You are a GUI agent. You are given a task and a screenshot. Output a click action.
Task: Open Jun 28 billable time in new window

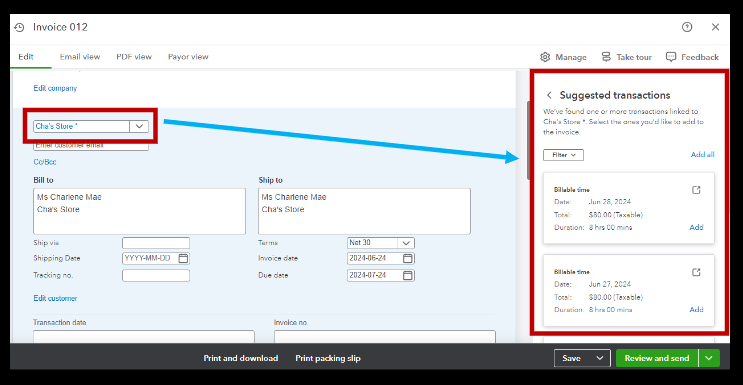click(696, 190)
